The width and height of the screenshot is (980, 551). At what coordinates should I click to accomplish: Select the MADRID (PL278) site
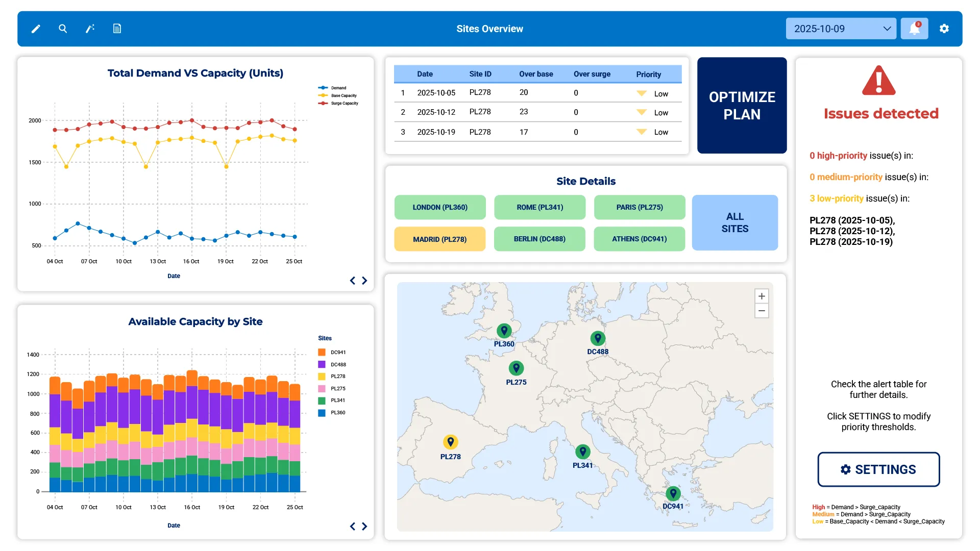(x=440, y=239)
